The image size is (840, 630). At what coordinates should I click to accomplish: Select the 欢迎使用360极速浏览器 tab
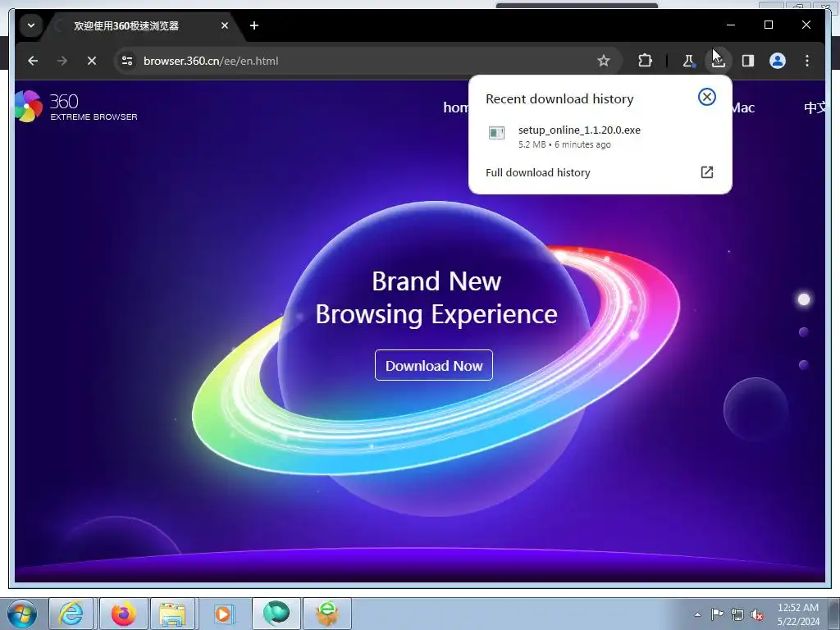coord(126,25)
